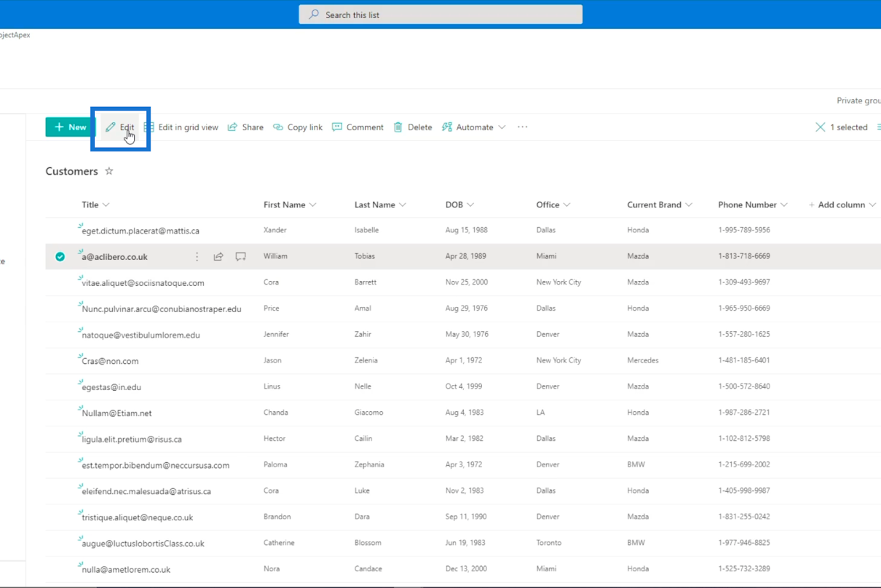The image size is (881, 588).
Task: Click the New item button
Action: point(70,127)
